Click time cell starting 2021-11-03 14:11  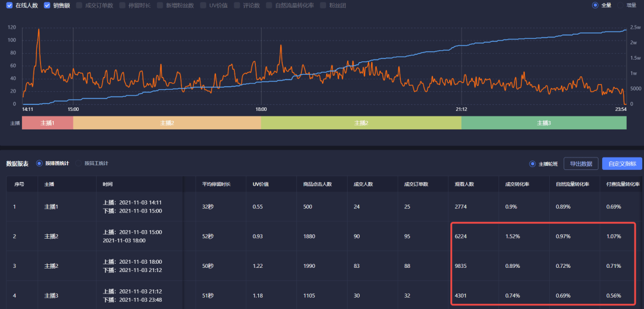[132, 206]
